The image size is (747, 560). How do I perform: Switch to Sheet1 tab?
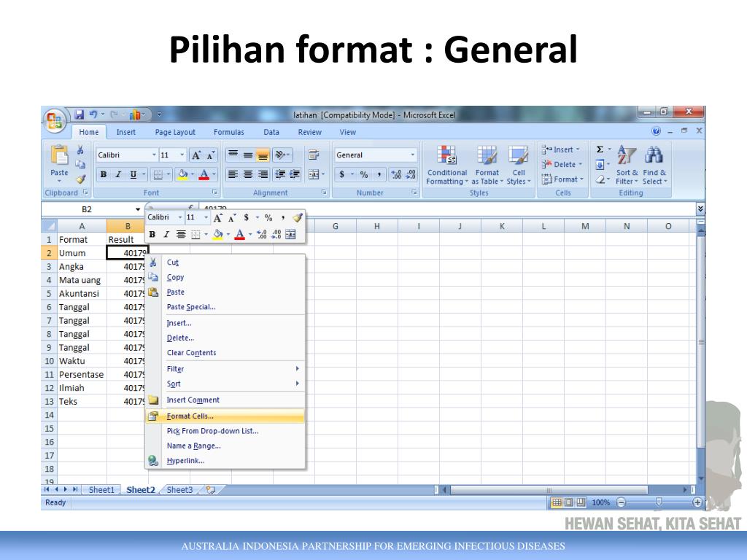click(101, 489)
